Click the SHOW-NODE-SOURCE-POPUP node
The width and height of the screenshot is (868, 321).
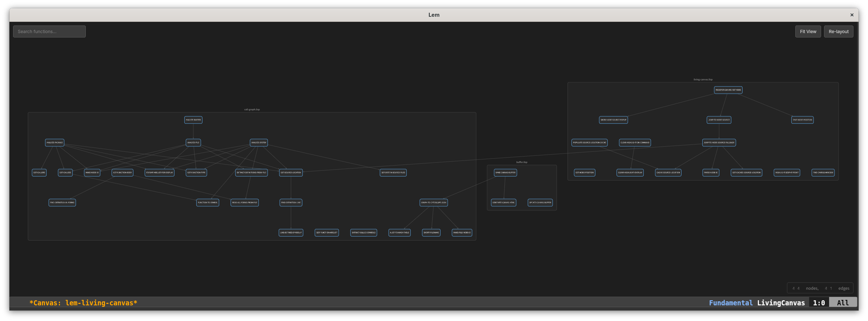[x=613, y=120]
